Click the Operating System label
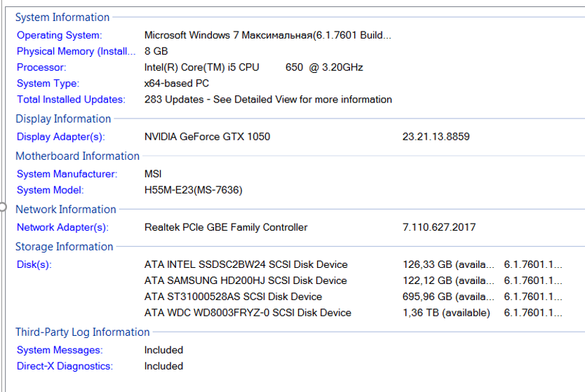Screen dimensions: 585x392 point(59,35)
